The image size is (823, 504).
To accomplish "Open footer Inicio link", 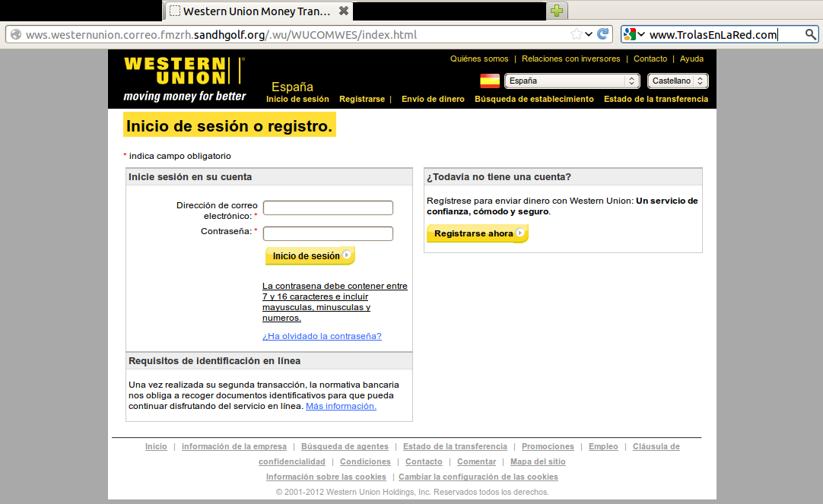I will pos(156,446).
